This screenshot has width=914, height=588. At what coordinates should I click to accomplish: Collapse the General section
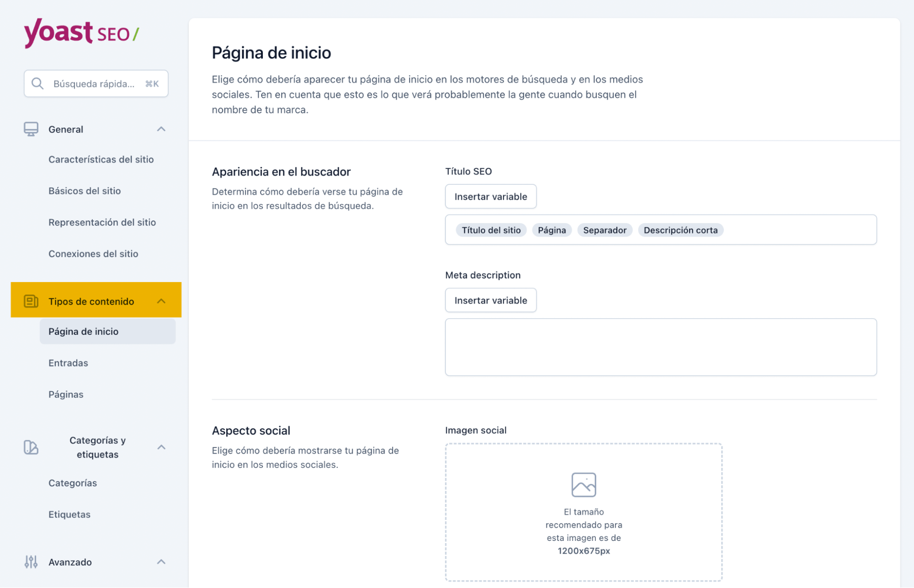[x=161, y=128]
